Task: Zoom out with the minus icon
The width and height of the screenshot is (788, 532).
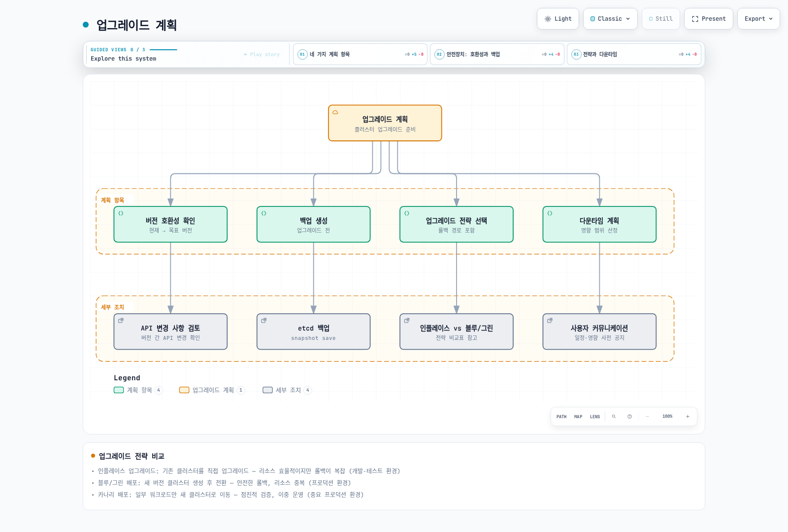Action: click(647, 417)
